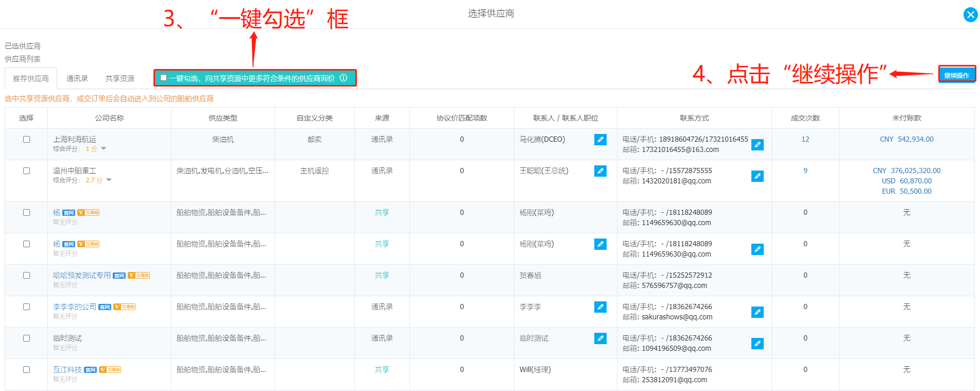Check supplier 哈哈预发测试专用
Viewport: 980px width, 391px height.
(26, 276)
